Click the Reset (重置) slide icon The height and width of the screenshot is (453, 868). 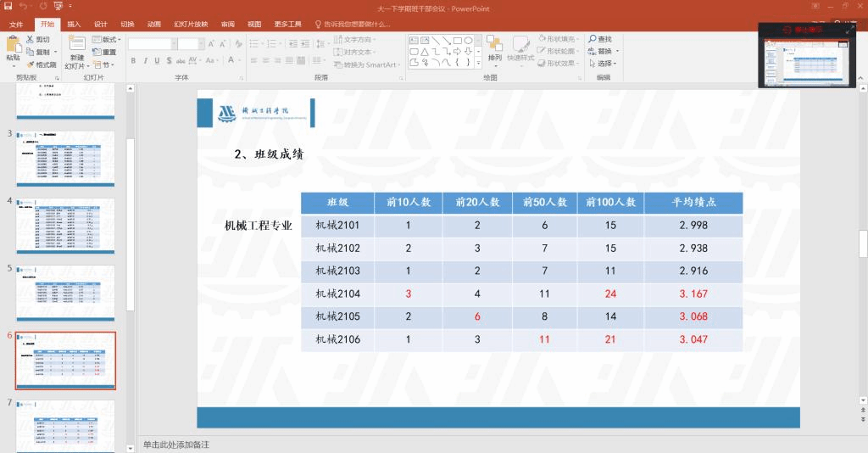97,53
